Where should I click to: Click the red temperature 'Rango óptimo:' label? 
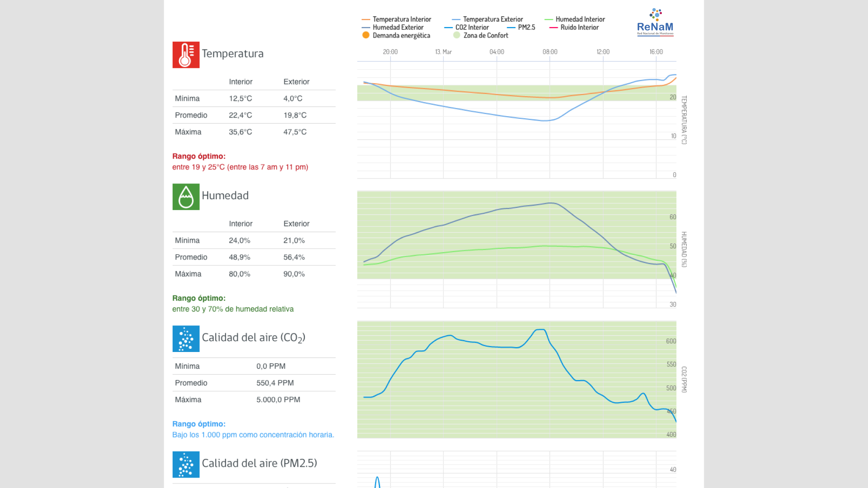pos(199,156)
